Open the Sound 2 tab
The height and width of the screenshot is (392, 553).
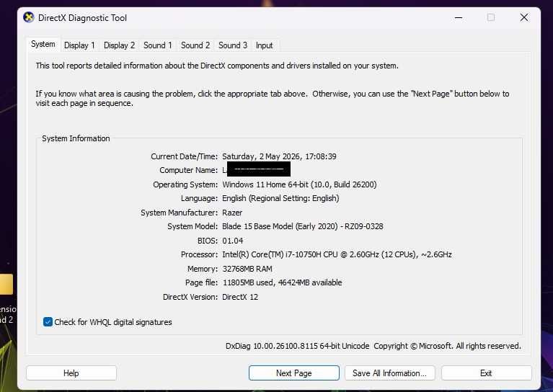[x=195, y=45]
